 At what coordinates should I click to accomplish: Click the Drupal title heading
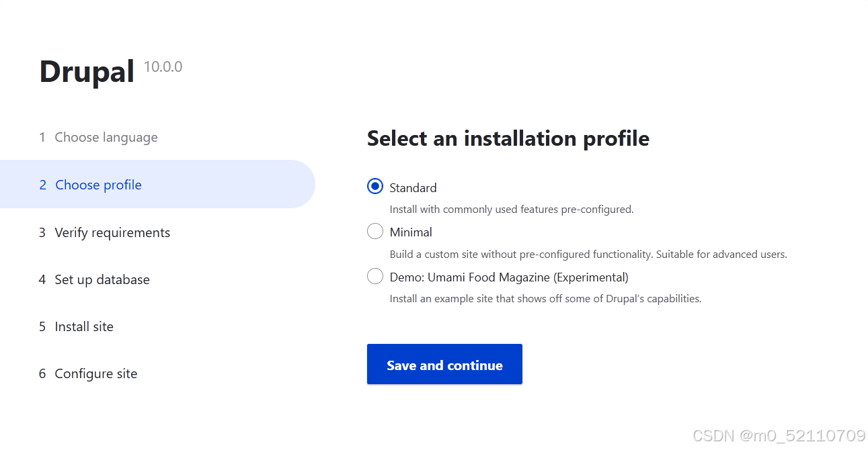87,71
